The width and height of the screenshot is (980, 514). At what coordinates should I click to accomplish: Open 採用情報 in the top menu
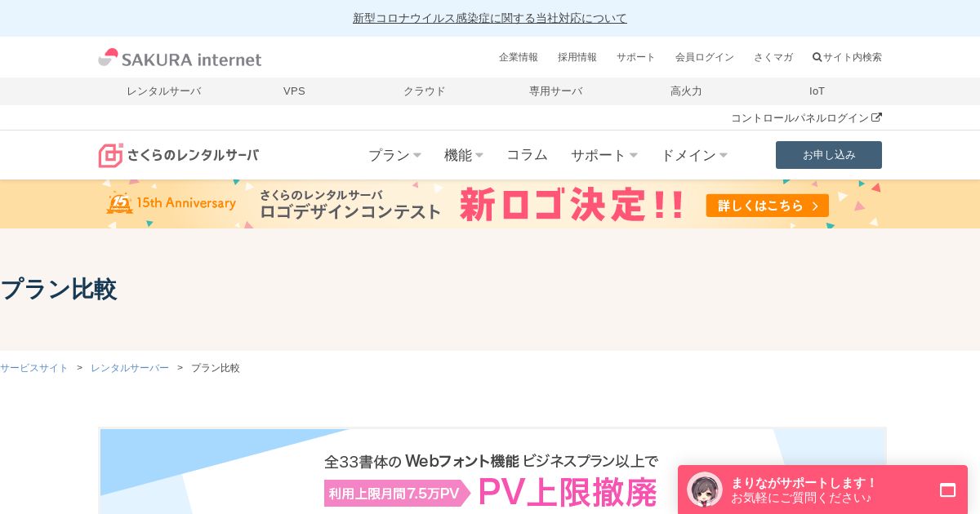point(577,57)
